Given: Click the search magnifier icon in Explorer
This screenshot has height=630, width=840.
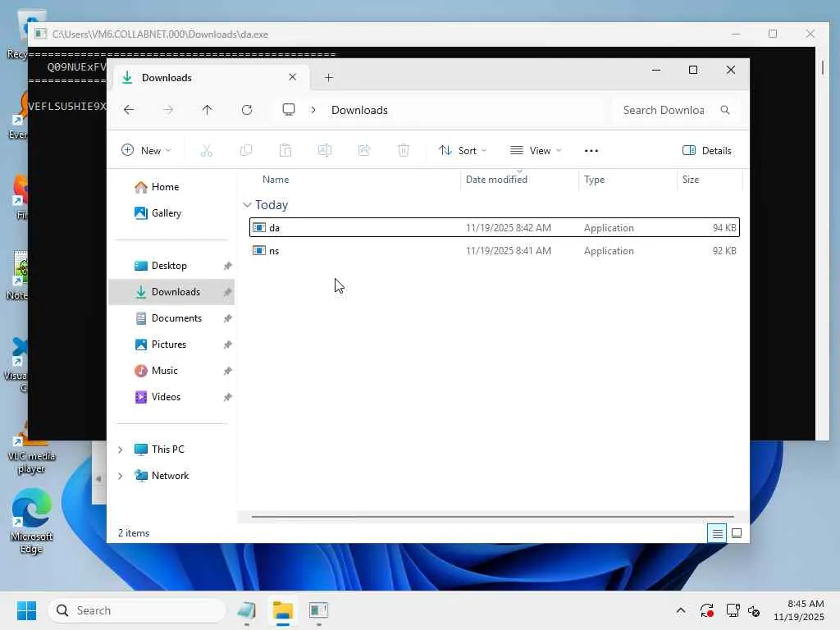Looking at the screenshot, I should 725,110.
